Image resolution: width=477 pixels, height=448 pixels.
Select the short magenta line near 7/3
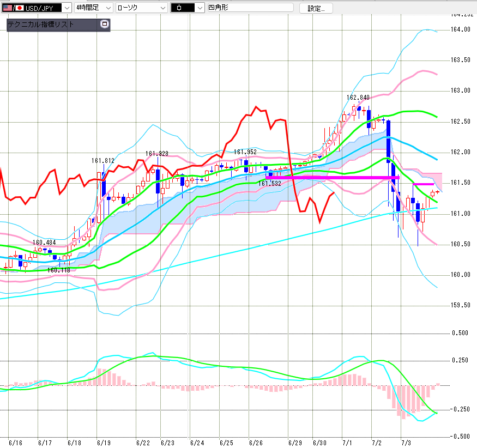coord(423,184)
